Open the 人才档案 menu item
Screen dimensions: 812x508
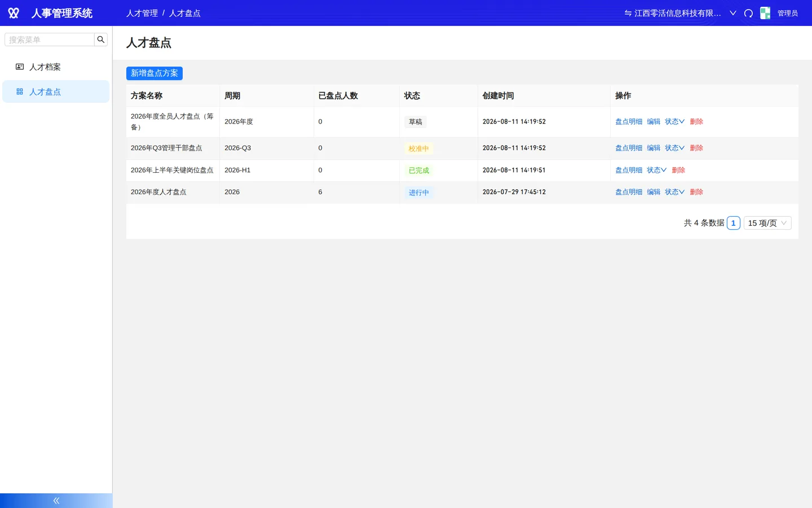pyautogui.click(x=56, y=67)
